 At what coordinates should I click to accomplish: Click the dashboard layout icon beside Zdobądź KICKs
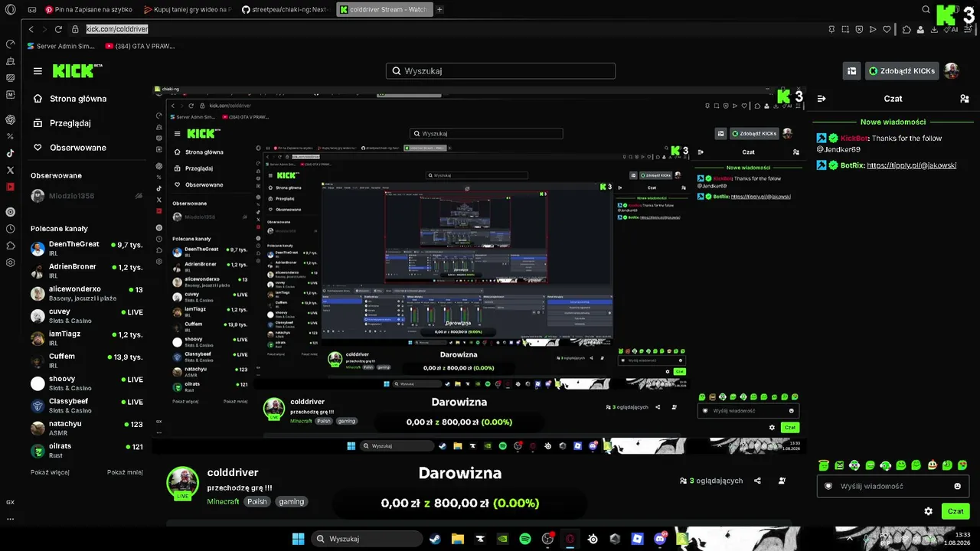pyautogui.click(x=851, y=71)
